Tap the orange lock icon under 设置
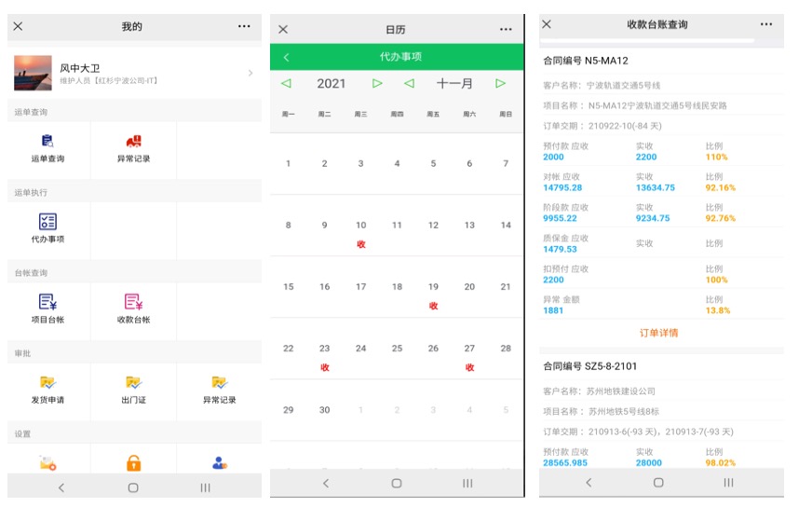The image size is (812, 507). 133,463
